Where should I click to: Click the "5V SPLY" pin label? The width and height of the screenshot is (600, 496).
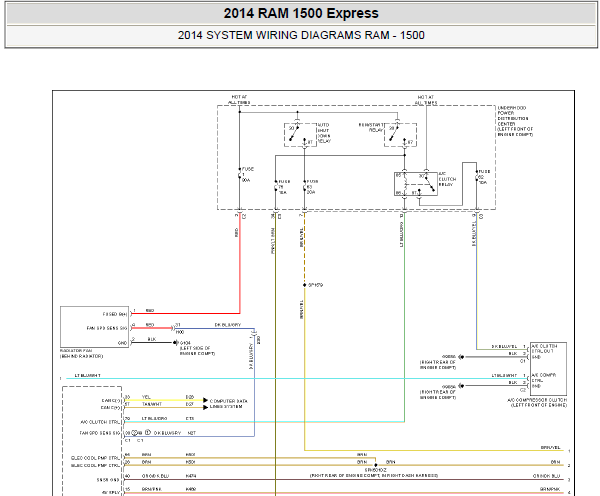click(111, 493)
